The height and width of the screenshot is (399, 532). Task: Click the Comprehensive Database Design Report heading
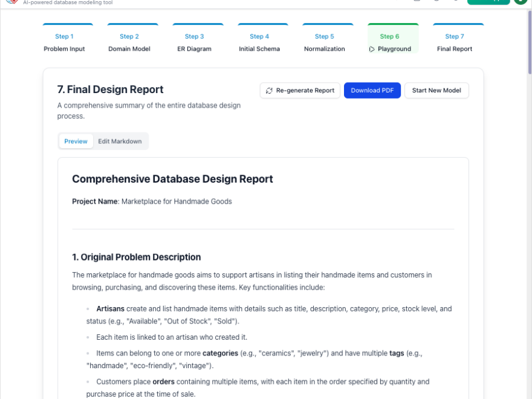pyautogui.click(x=172, y=179)
